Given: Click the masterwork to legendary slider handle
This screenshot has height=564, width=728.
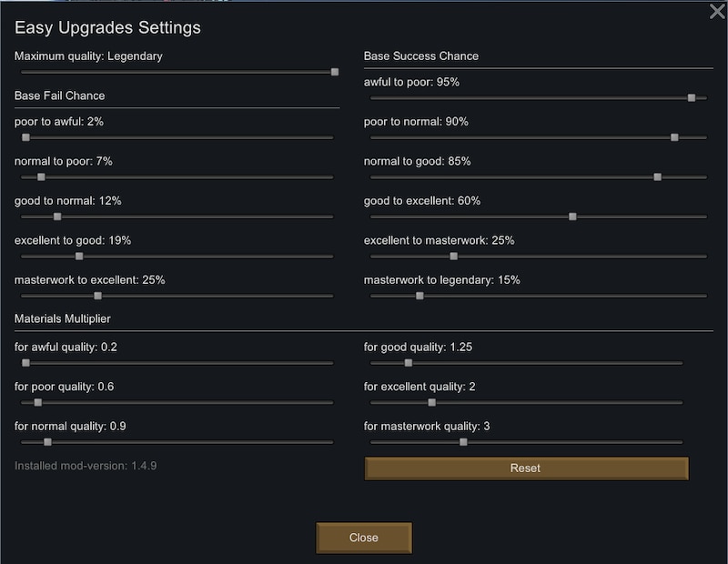Looking at the screenshot, I should [420, 296].
